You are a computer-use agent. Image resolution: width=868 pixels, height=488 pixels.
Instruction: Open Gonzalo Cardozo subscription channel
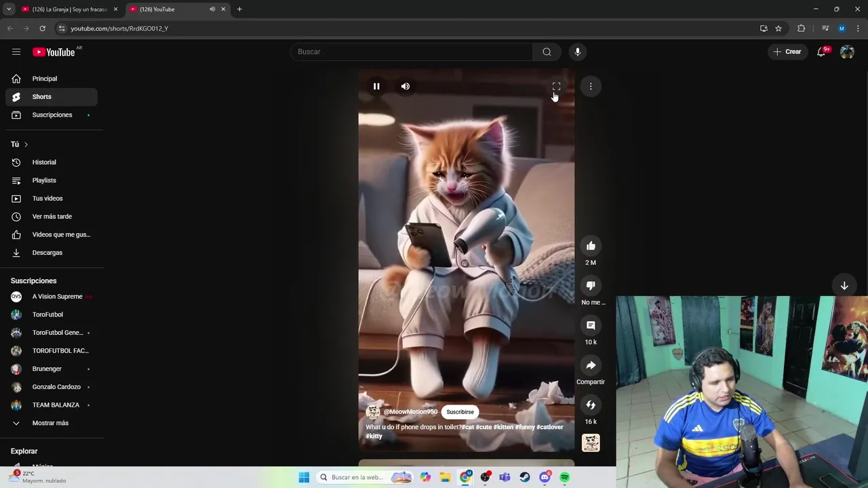click(52, 387)
